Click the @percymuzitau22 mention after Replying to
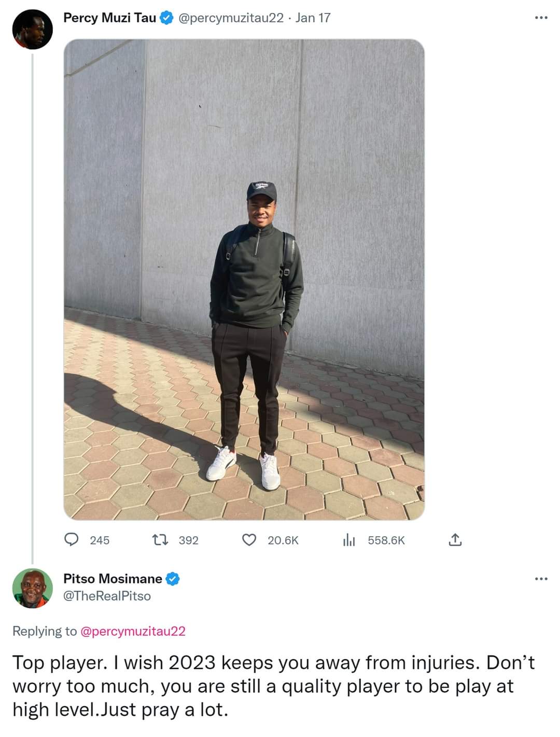The height and width of the screenshot is (737, 560). tap(133, 631)
